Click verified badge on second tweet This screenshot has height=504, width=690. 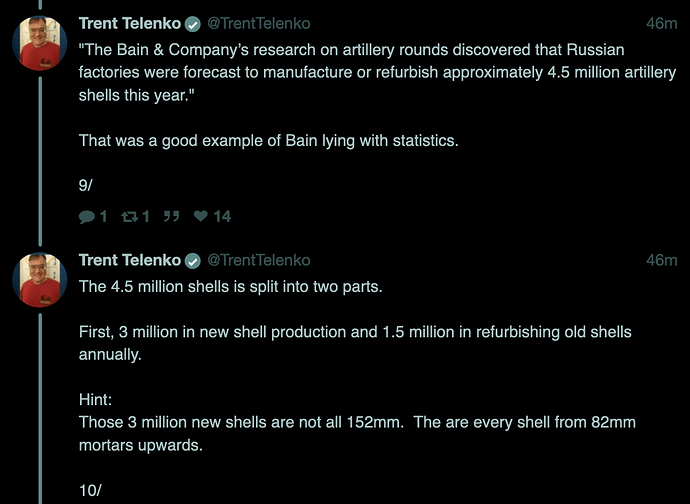[192, 261]
